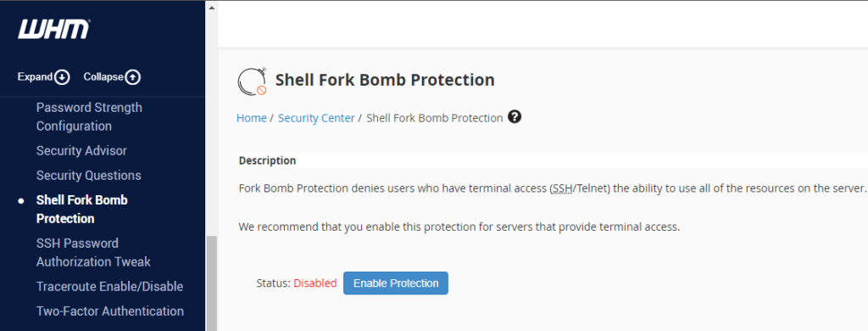
Task: Open SSH Password Authorization Tweak
Action: click(x=93, y=252)
